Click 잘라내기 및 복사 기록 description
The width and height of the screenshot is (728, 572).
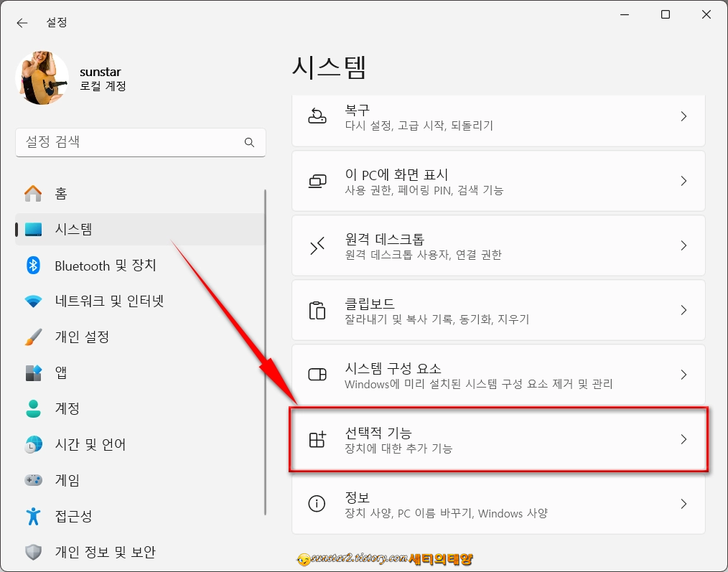[x=437, y=319]
